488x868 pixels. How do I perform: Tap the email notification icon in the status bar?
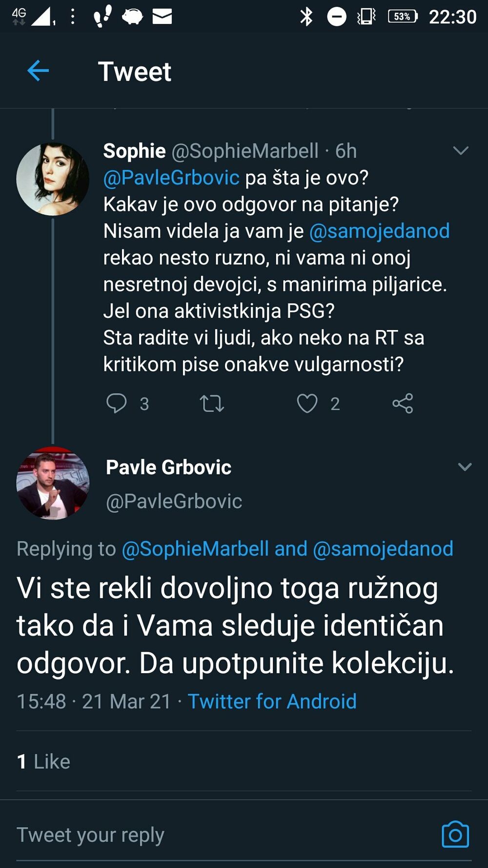[x=163, y=16]
